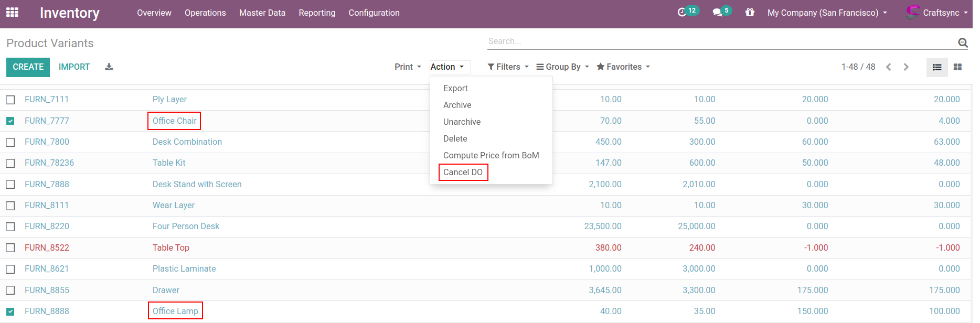The height and width of the screenshot is (323, 980).
Task: Click the search magnifier icon
Action: coord(963,42)
